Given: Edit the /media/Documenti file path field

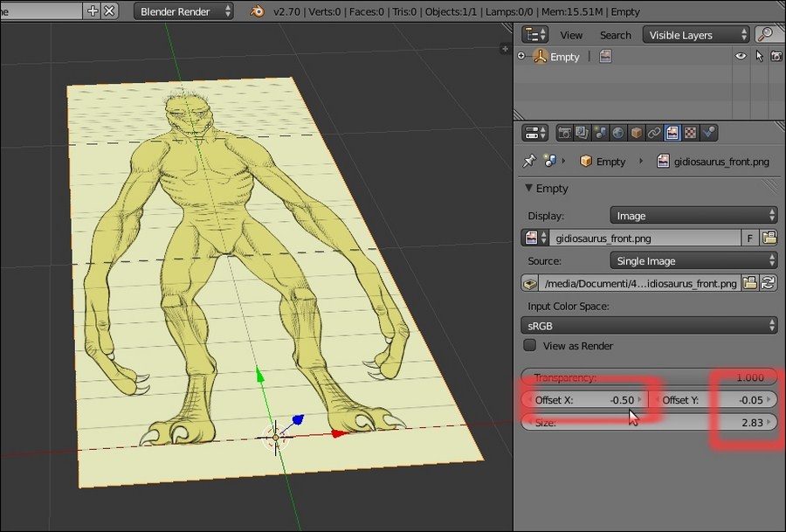Looking at the screenshot, I should click(639, 283).
